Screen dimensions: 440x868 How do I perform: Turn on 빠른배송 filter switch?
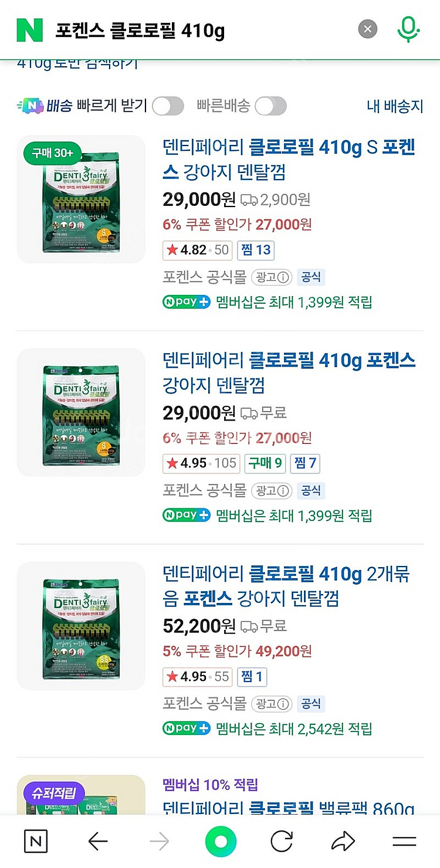[270, 106]
